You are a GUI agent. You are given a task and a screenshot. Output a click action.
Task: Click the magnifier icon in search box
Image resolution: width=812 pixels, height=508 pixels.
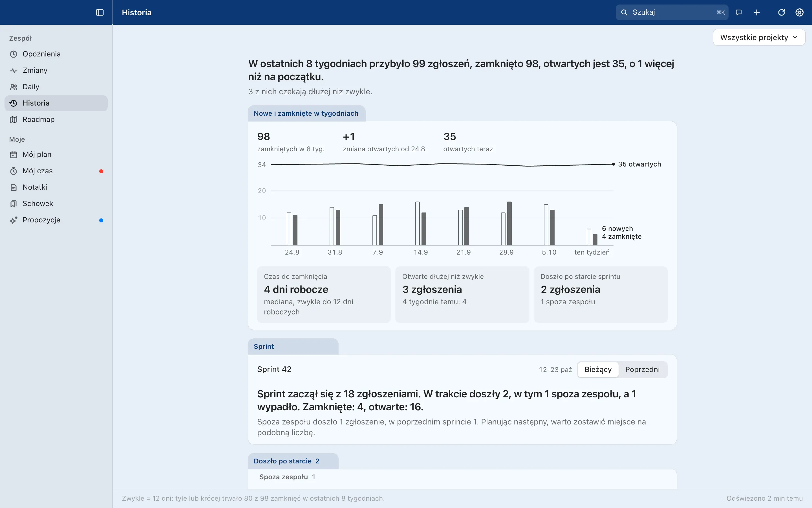[x=624, y=12]
